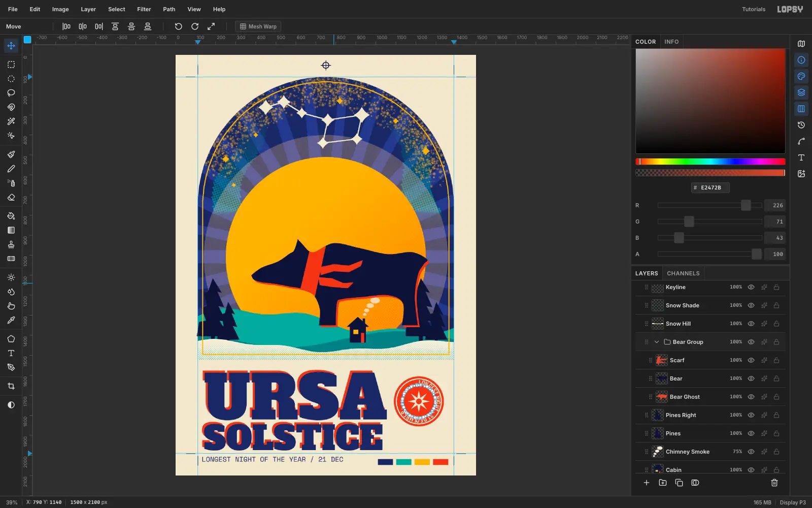
Task: Select the Crop tool
Action: coord(11,386)
